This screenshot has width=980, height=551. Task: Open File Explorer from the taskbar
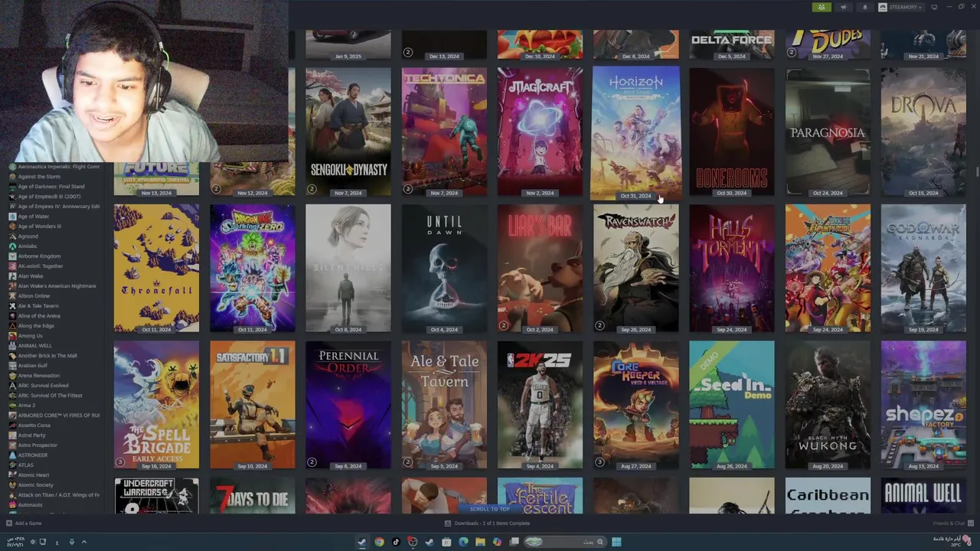(480, 542)
